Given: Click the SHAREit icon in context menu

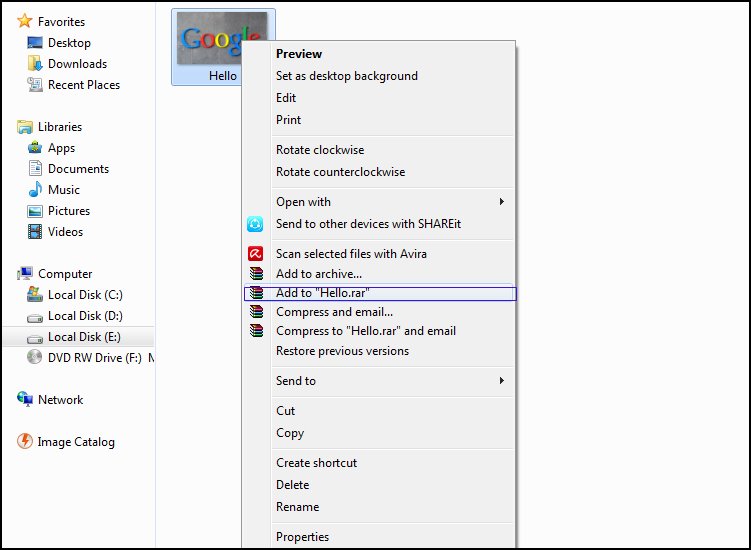Looking at the screenshot, I should (255, 224).
